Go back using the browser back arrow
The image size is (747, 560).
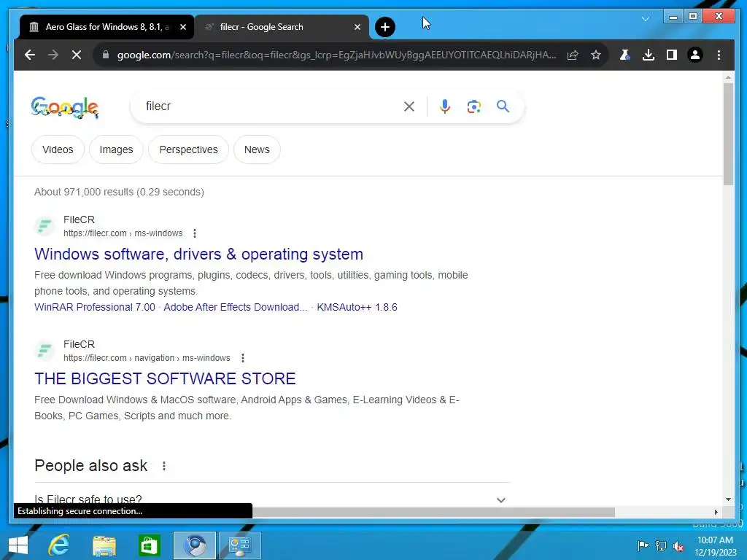tap(29, 55)
